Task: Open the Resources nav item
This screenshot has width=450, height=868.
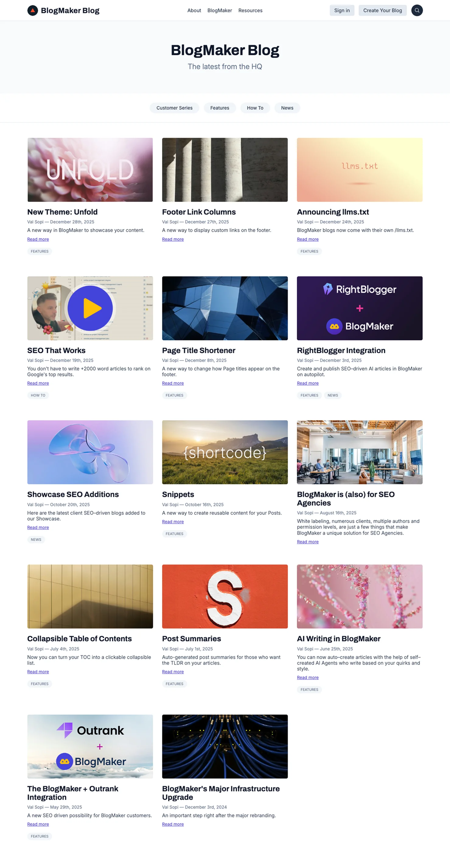Action: point(250,10)
